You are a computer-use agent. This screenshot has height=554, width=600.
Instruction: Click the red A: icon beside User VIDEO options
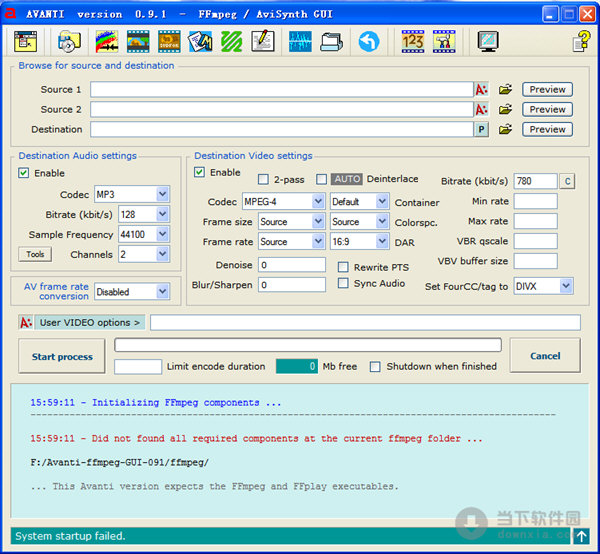click(x=26, y=323)
